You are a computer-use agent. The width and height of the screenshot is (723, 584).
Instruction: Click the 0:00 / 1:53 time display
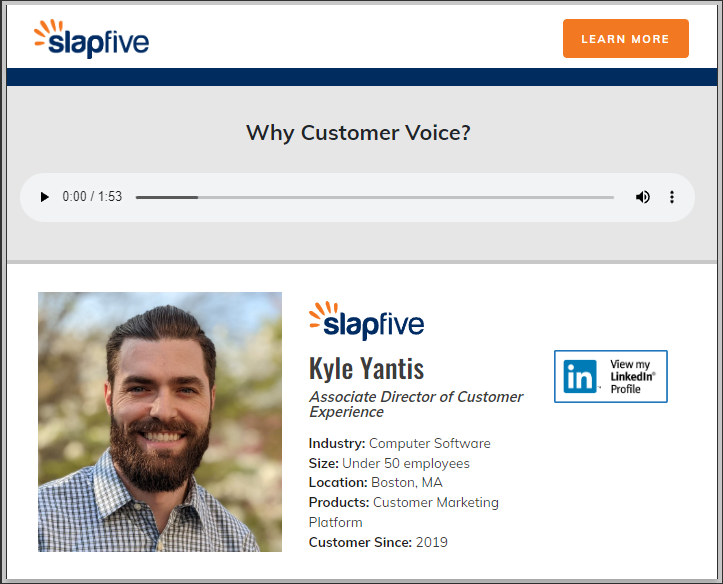tap(92, 197)
